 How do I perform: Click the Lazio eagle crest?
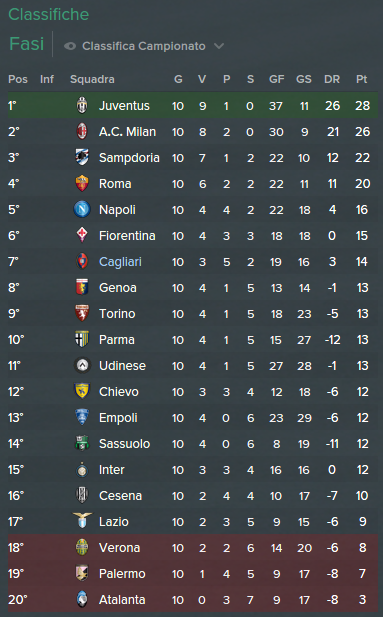[x=82, y=521]
